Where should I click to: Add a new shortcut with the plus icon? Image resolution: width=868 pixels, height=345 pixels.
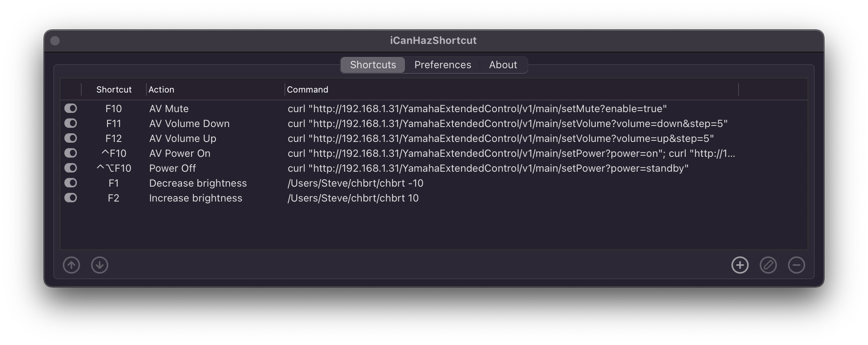pyautogui.click(x=740, y=265)
